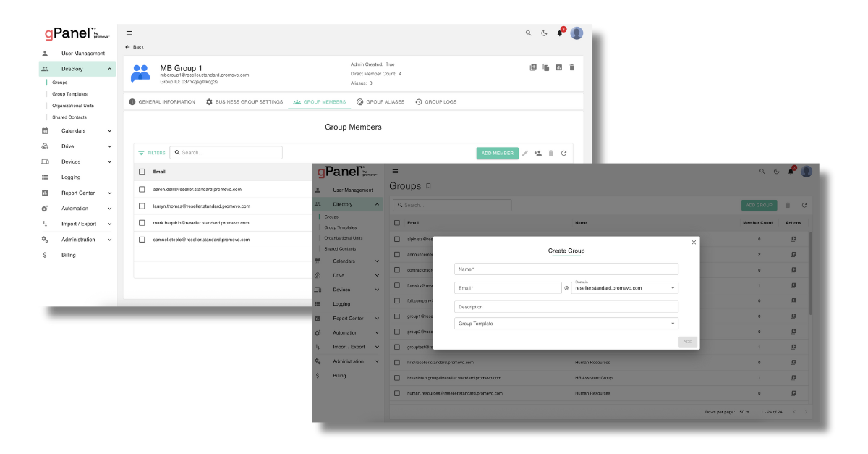Check the samuel.steele member row checkbox
This screenshot has width=868, height=454.
pyautogui.click(x=142, y=239)
